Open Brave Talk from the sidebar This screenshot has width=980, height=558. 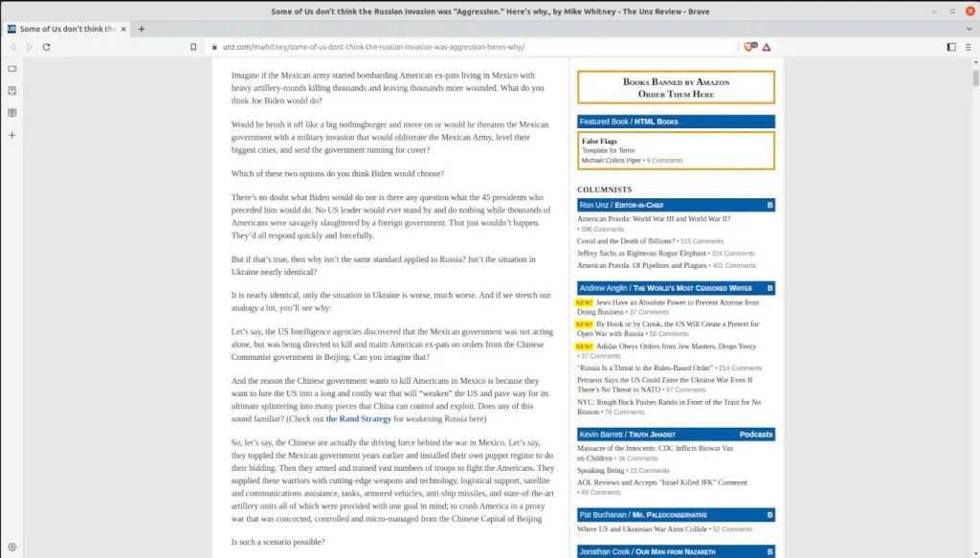pos(11,69)
